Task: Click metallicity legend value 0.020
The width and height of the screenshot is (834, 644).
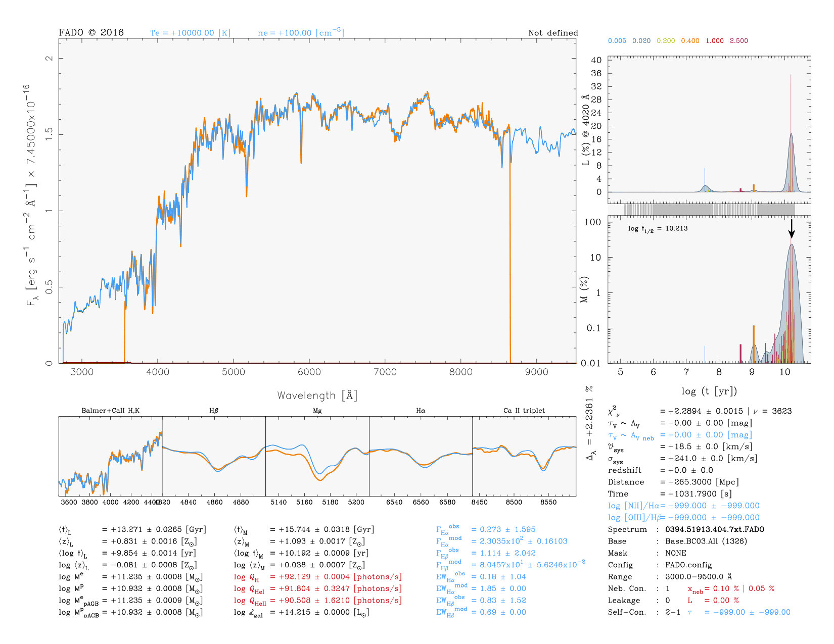Action: pyautogui.click(x=641, y=41)
